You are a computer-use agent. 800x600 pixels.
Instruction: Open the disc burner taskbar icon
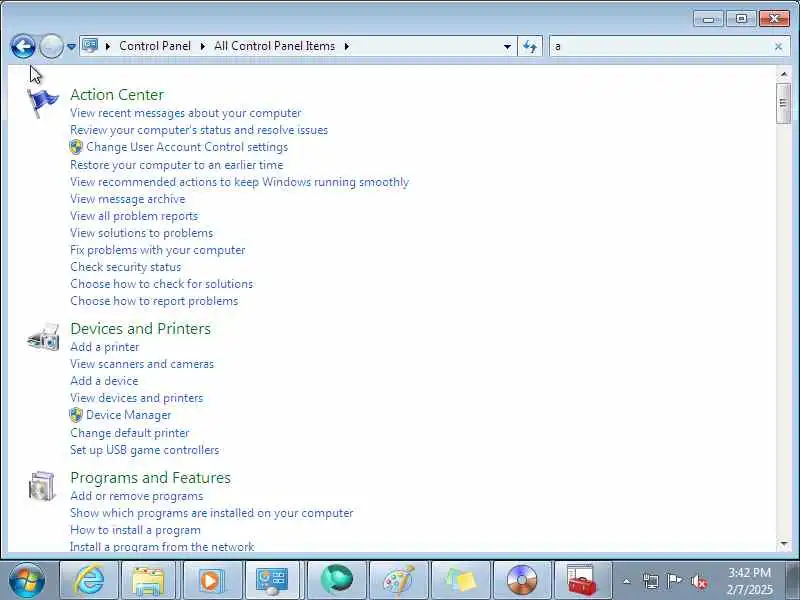click(522, 580)
